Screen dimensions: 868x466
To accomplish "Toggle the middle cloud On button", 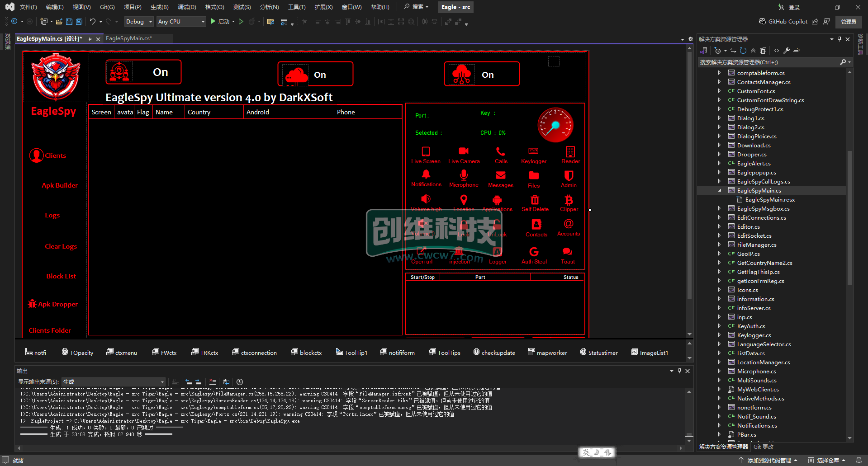I will coord(315,74).
